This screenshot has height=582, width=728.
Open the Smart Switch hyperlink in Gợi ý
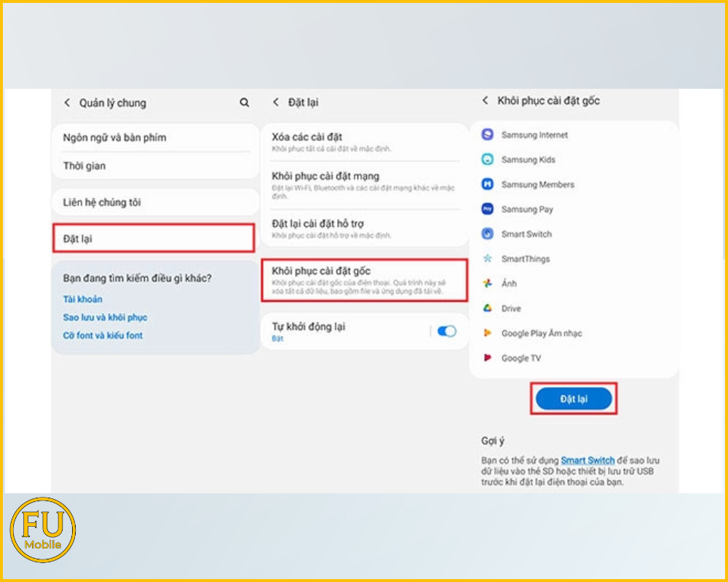(x=587, y=461)
